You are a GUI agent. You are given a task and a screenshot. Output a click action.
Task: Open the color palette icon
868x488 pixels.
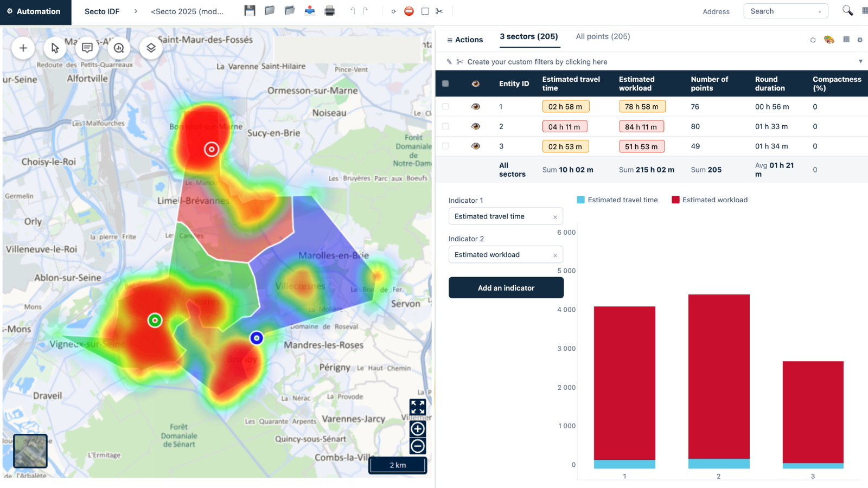click(829, 40)
